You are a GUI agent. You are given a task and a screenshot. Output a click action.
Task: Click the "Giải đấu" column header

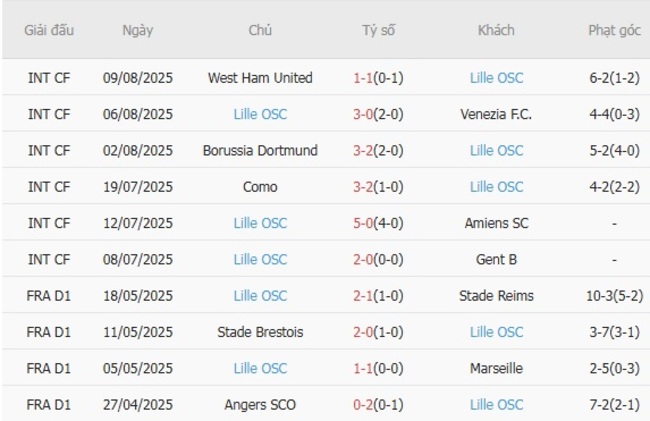(x=49, y=30)
